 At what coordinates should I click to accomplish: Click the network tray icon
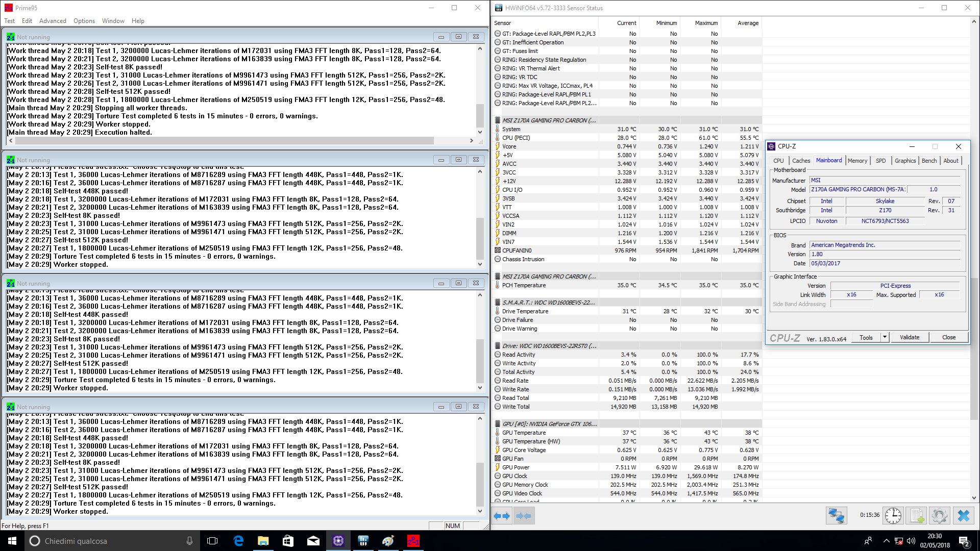click(899, 541)
